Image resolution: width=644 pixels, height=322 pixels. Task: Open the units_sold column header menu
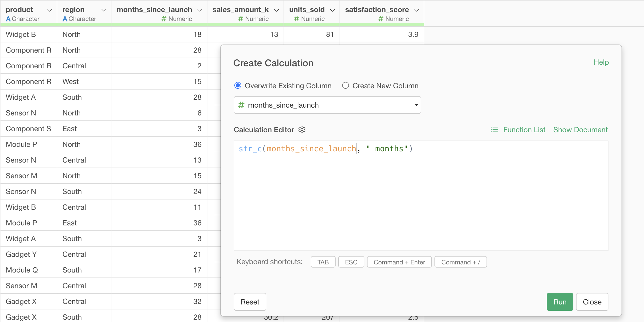pyautogui.click(x=332, y=10)
